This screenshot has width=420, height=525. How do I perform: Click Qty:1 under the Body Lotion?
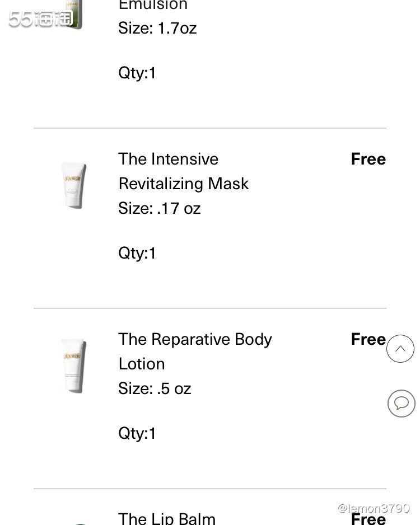[137, 433]
